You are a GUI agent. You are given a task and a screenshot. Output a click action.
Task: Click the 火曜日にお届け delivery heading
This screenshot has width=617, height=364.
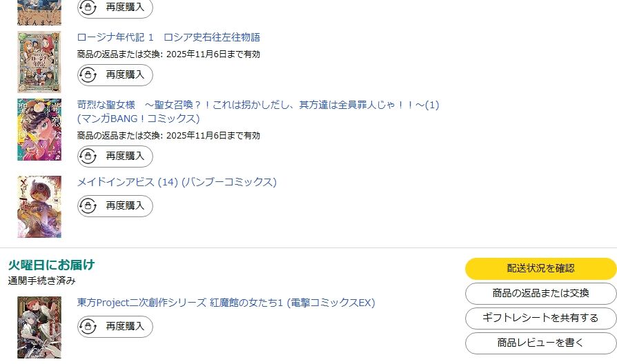click(x=51, y=265)
